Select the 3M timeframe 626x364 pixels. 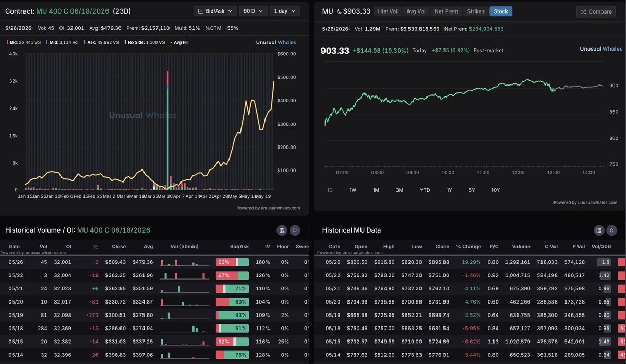coord(400,190)
